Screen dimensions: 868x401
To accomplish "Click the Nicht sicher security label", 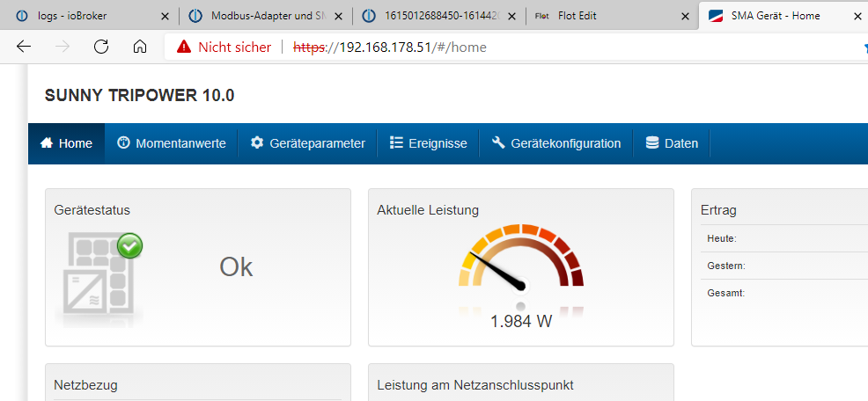I will tap(235, 47).
